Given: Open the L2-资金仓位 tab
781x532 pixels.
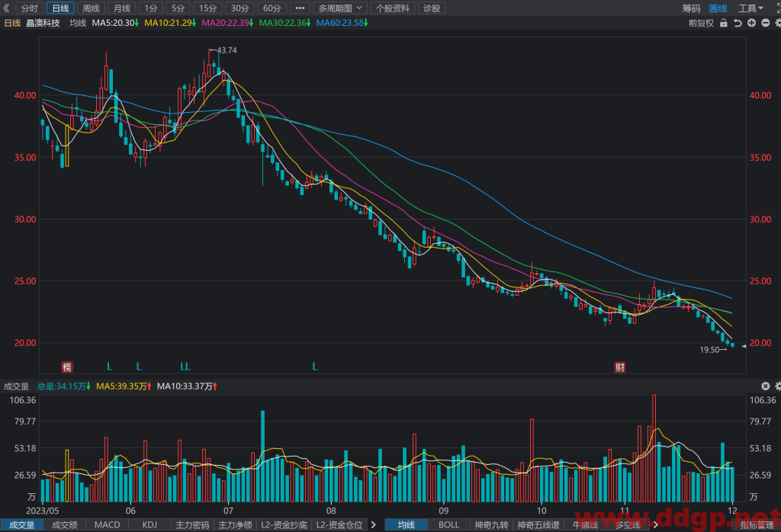Looking at the screenshot, I should (x=339, y=524).
